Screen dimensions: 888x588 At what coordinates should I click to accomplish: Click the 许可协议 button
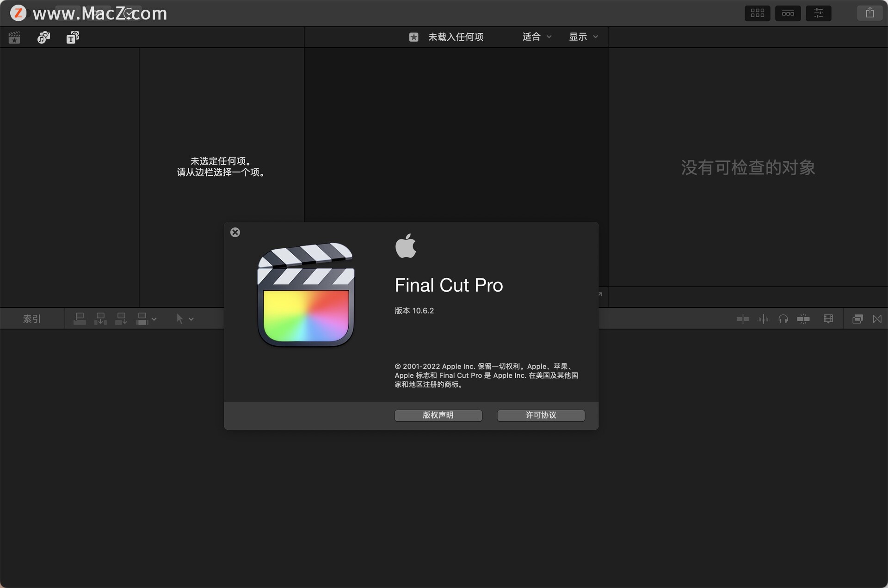pyautogui.click(x=541, y=415)
